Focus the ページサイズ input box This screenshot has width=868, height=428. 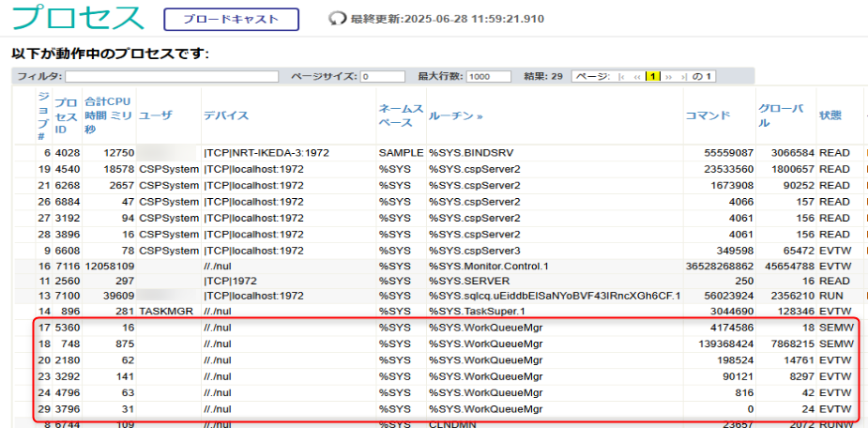click(383, 77)
